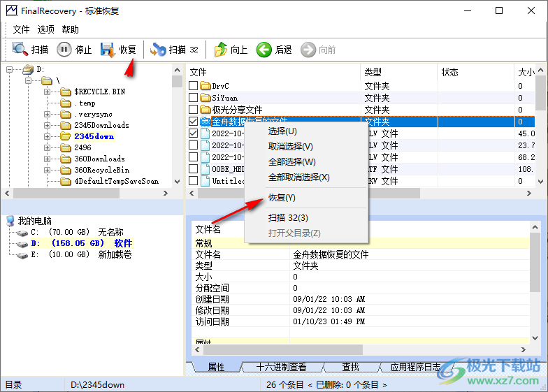Click the Scan (扫描) magnifier toolbar icon
Viewport: 548px width, 392px height.
pos(20,49)
